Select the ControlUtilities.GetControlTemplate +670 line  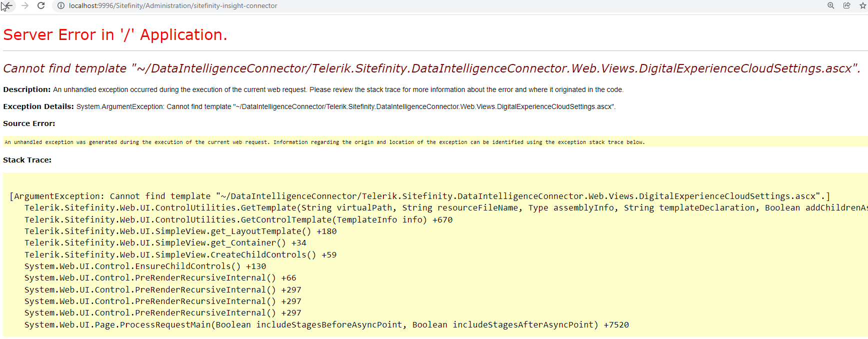pyautogui.click(x=238, y=219)
